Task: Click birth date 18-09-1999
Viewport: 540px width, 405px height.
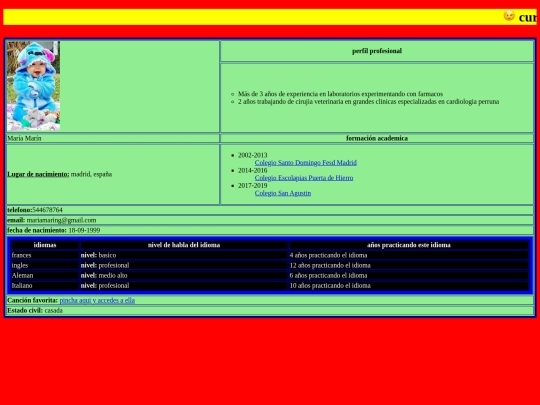Action: (x=84, y=230)
